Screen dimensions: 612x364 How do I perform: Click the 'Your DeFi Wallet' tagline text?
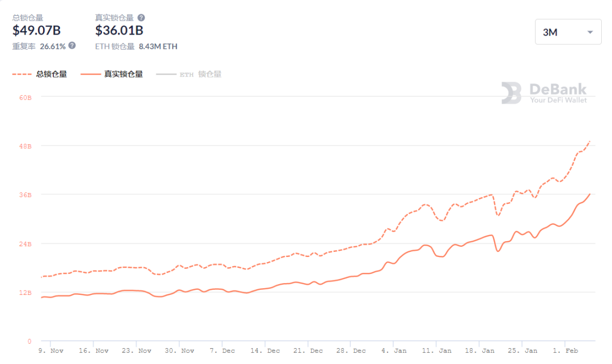tap(558, 100)
